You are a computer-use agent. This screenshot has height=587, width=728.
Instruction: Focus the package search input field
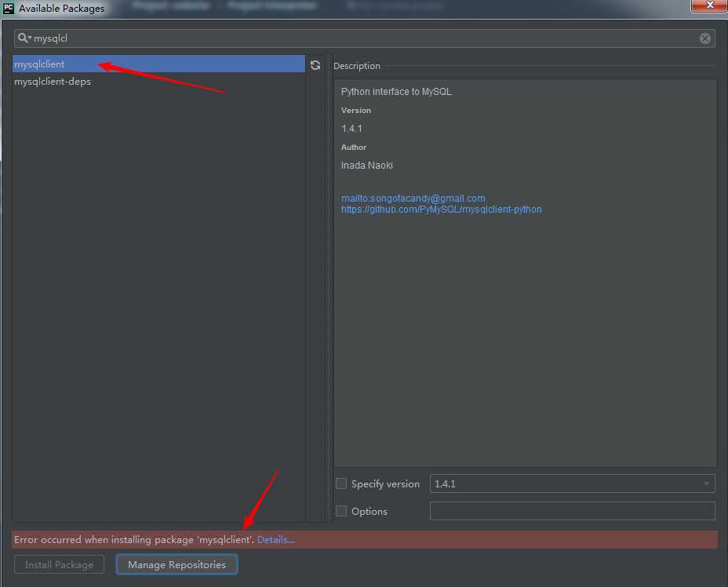pos(365,38)
